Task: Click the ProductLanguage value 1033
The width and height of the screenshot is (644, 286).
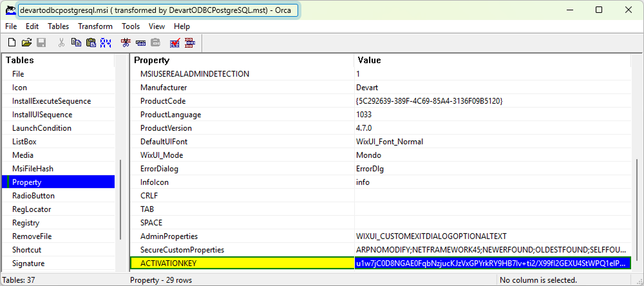Action: pos(493,115)
